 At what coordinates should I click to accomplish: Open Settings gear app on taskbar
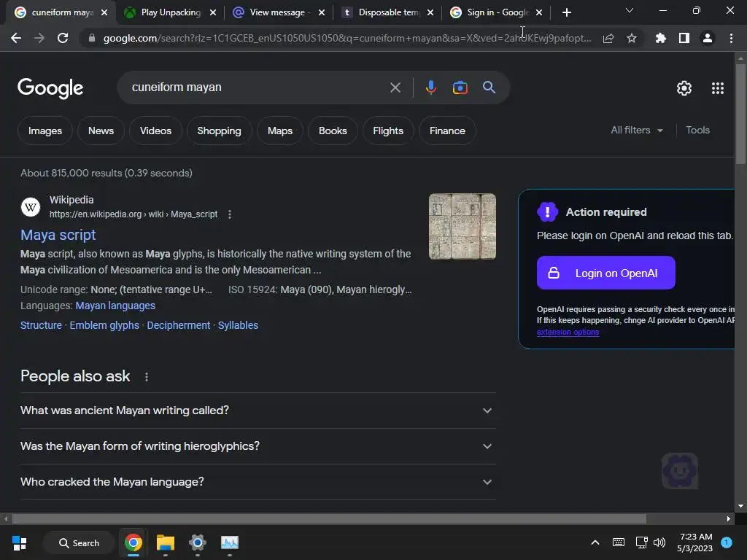click(x=197, y=542)
